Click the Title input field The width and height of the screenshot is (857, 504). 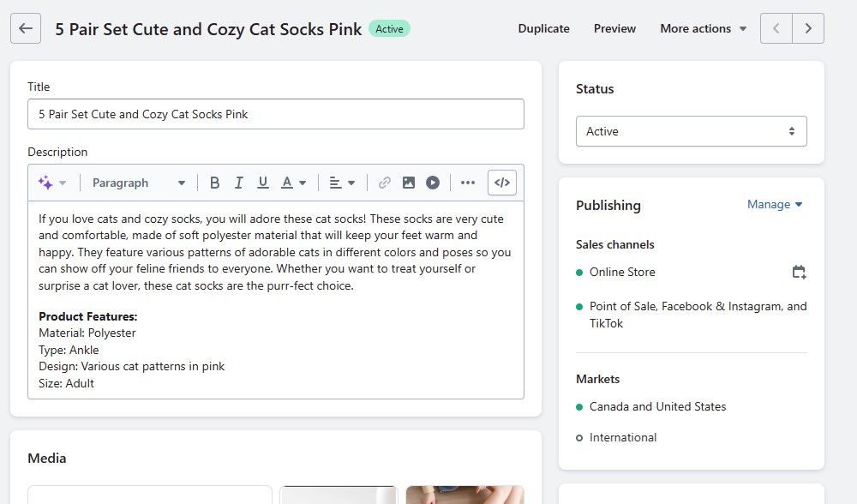click(x=275, y=114)
